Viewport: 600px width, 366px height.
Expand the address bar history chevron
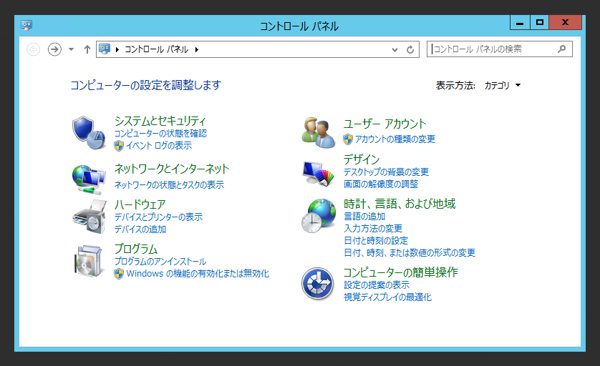tap(395, 50)
